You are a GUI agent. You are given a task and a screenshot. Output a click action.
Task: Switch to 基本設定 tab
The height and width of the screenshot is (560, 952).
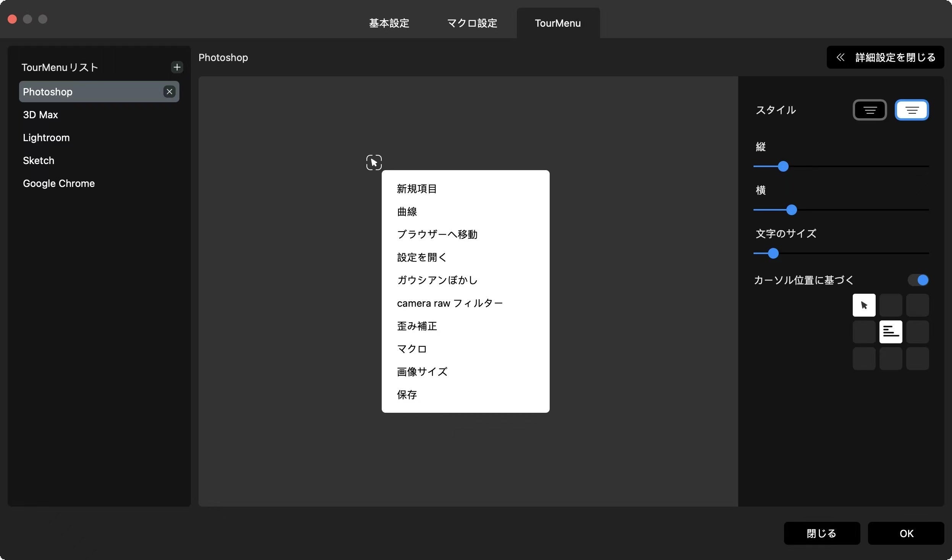click(x=389, y=23)
